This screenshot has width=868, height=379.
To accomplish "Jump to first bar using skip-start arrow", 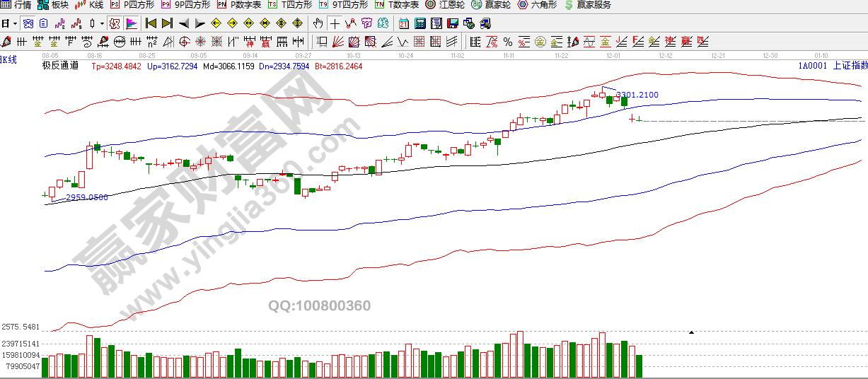I will coord(151,23).
